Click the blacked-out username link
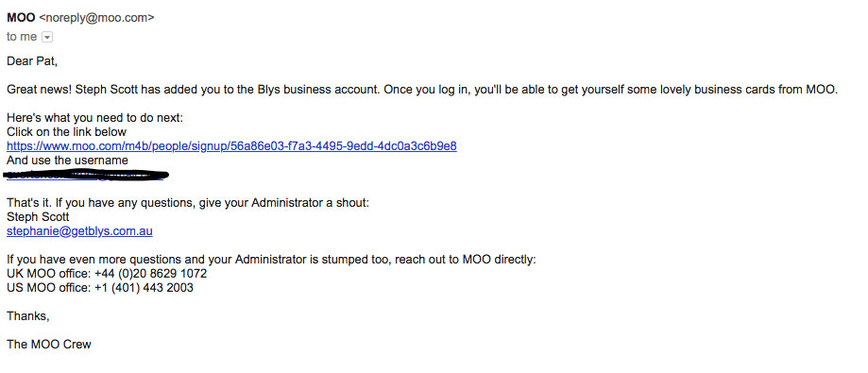868x373 pixels. (x=86, y=175)
